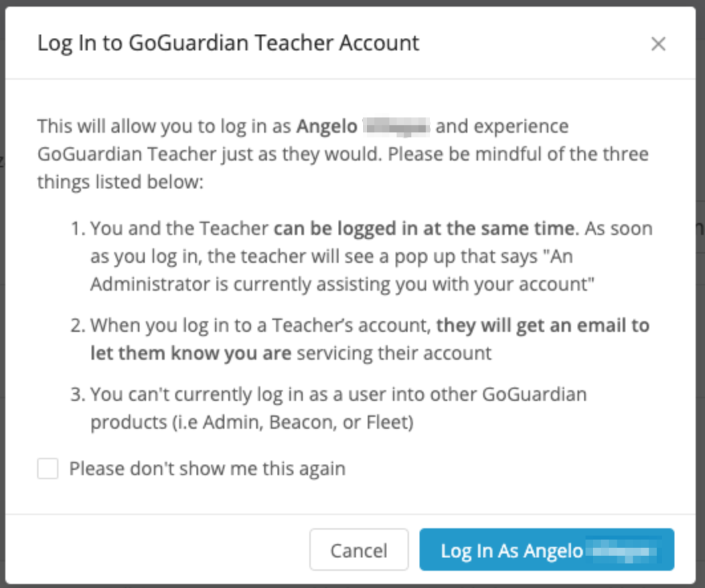This screenshot has width=705, height=588.
Task: Click the '(i.e Admin, Beacon, or Fleet)' text
Action: click(x=252, y=423)
